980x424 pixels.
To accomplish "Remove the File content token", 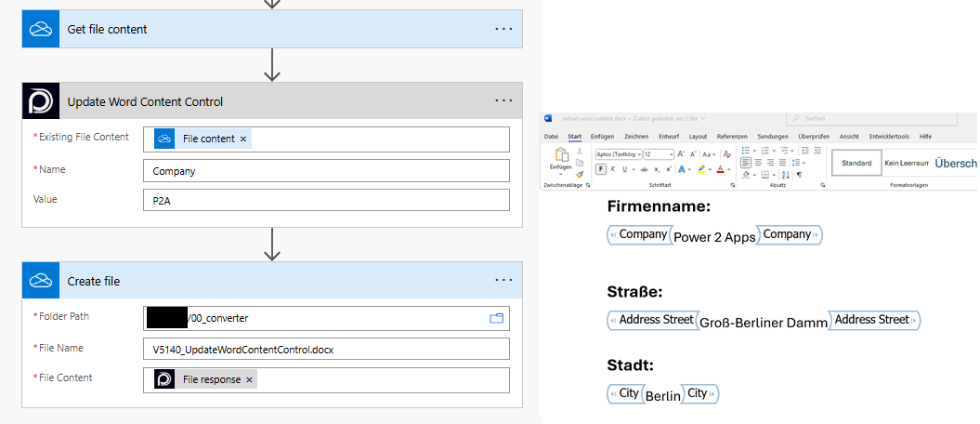I will click(243, 139).
